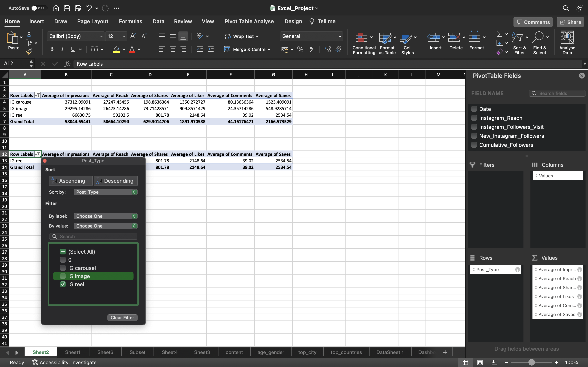This screenshot has width=588, height=367.
Task: Click Clear Filter button
Action: pos(122,317)
